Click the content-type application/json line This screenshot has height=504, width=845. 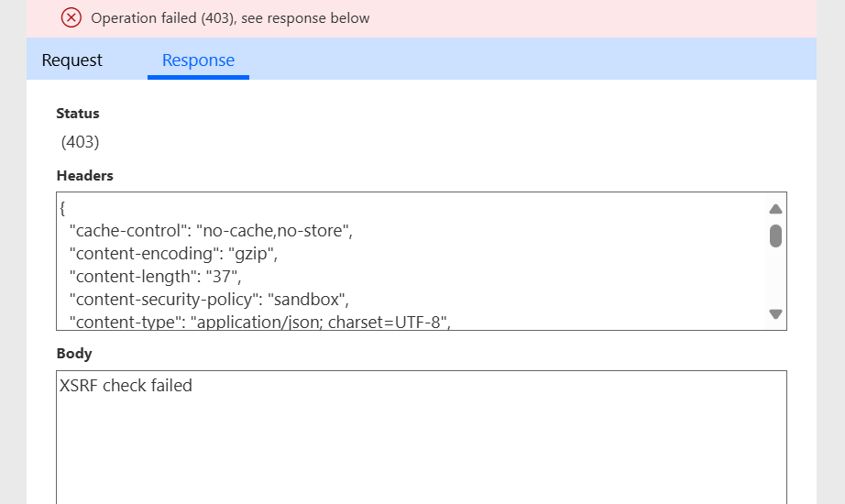259,322
